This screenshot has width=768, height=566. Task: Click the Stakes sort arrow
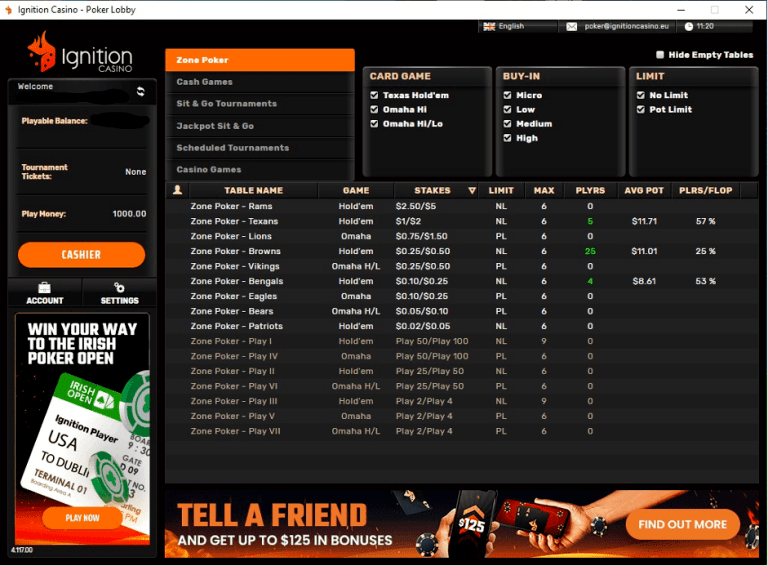tap(472, 190)
